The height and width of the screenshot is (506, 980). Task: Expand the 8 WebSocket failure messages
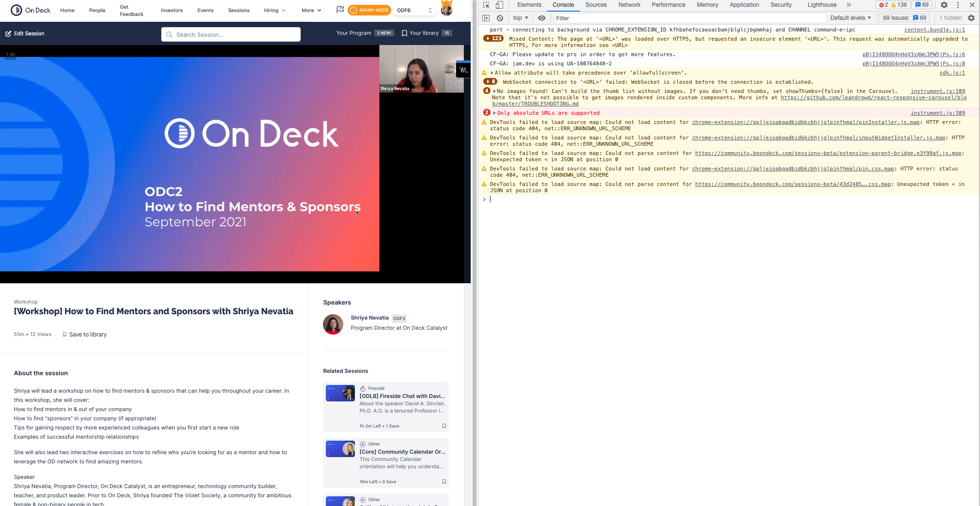pyautogui.click(x=490, y=82)
